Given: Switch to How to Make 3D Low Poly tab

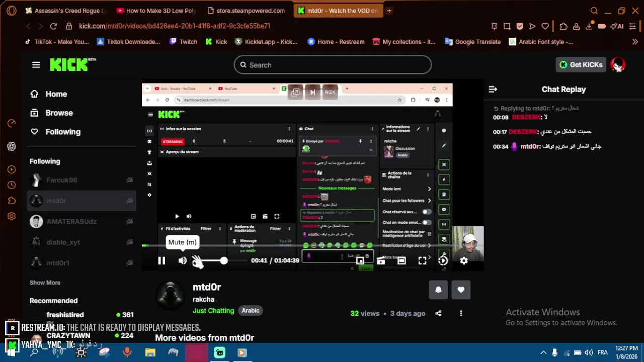Looking at the screenshot, I should (x=156, y=11).
